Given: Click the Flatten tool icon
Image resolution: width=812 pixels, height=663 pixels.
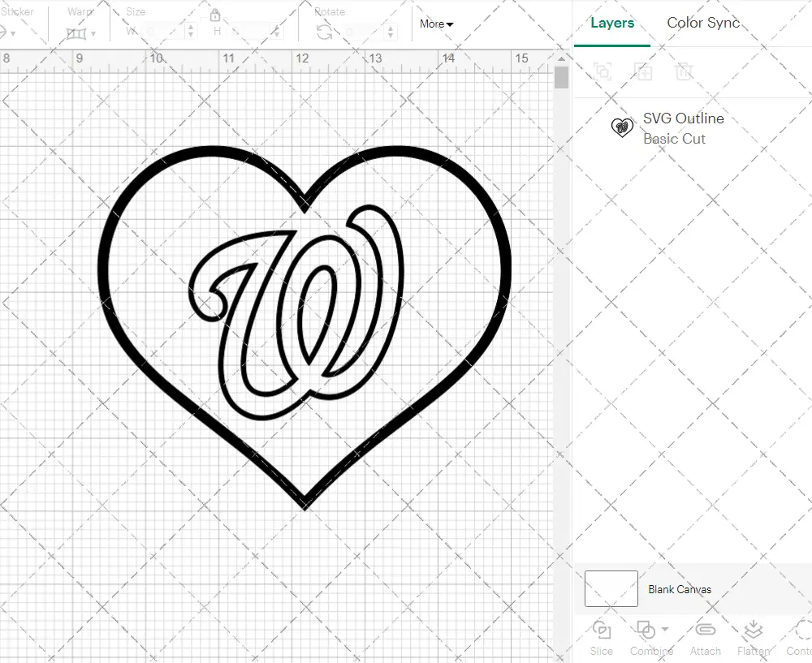Looking at the screenshot, I should (753, 630).
